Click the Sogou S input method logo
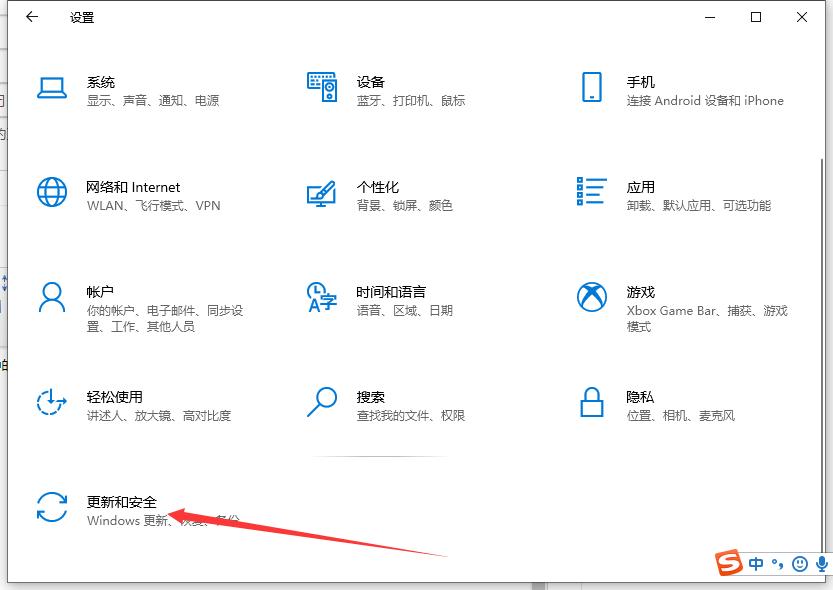This screenshot has width=833, height=590. coord(729,562)
